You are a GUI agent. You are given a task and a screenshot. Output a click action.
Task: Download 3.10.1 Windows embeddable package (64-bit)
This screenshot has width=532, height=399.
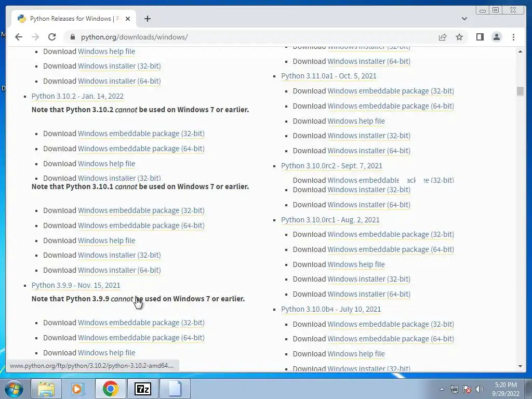[141, 225]
